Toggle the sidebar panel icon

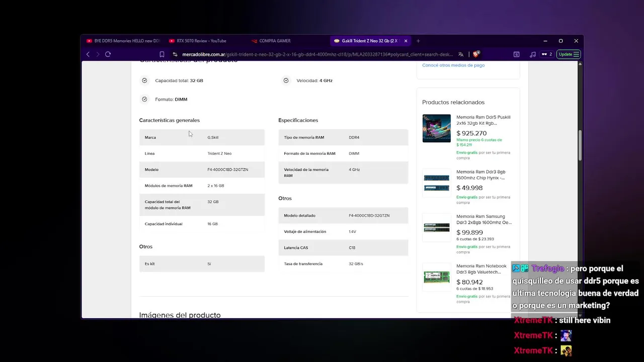pyautogui.click(x=516, y=54)
